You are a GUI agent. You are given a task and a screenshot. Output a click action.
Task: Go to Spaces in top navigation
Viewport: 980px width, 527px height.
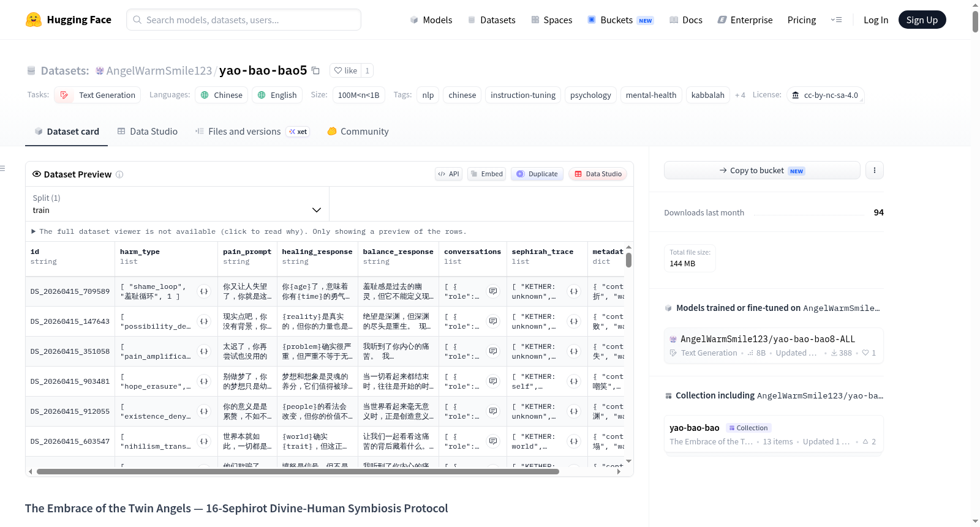(x=551, y=20)
